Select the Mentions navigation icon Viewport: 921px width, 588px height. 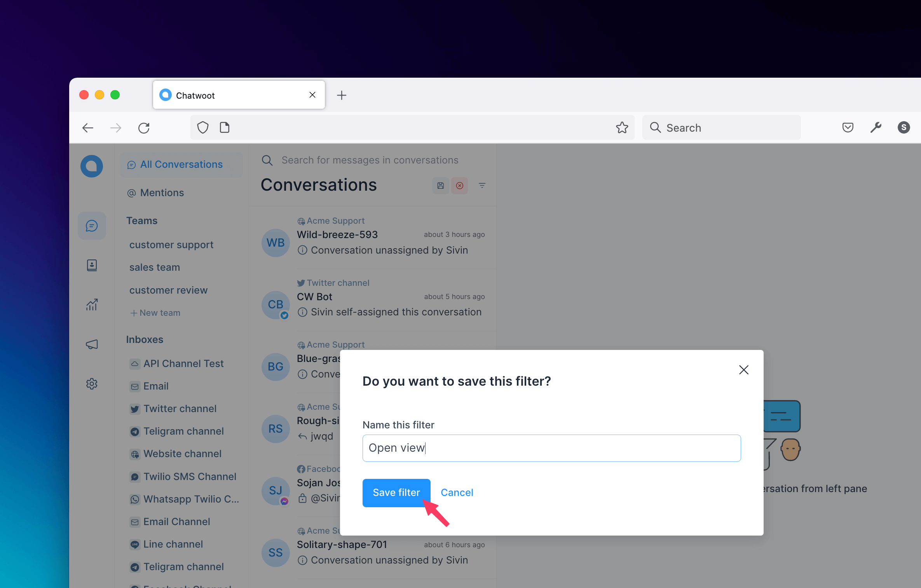[132, 193]
